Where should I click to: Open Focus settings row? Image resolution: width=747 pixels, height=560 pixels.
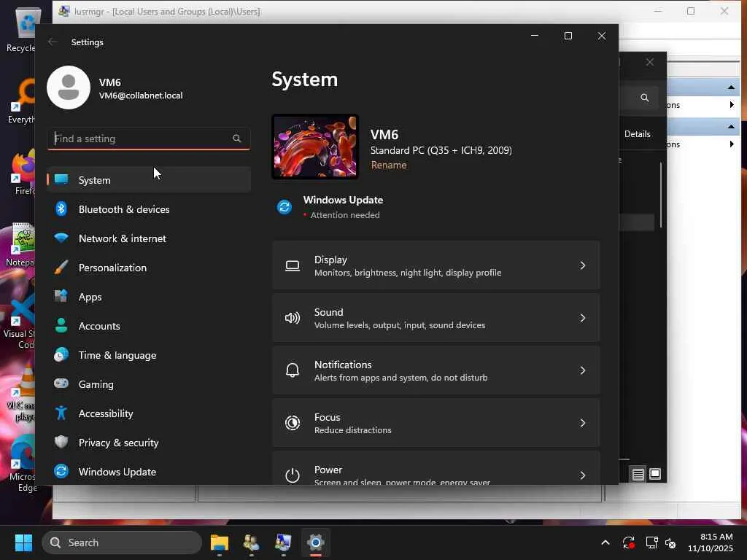[436, 422]
